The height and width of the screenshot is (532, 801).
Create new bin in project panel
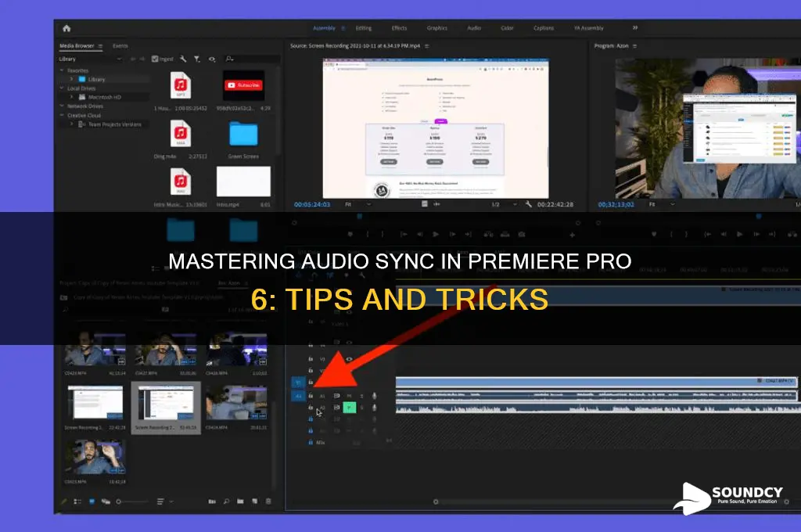240,501
